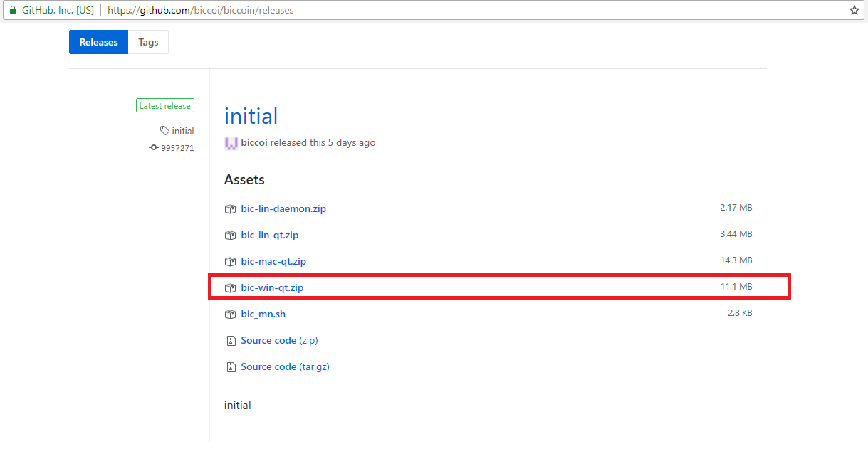Viewport: 868px width, 476px height.
Task: Switch to the Tags tab
Action: click(x=148, y=42)
